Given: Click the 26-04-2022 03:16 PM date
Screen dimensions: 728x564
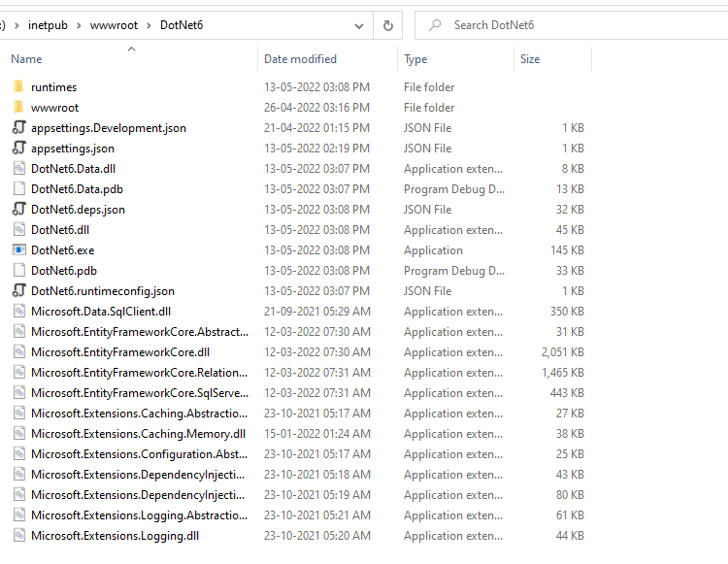Looking at the screenshot, I should click(x=316, y=107).
